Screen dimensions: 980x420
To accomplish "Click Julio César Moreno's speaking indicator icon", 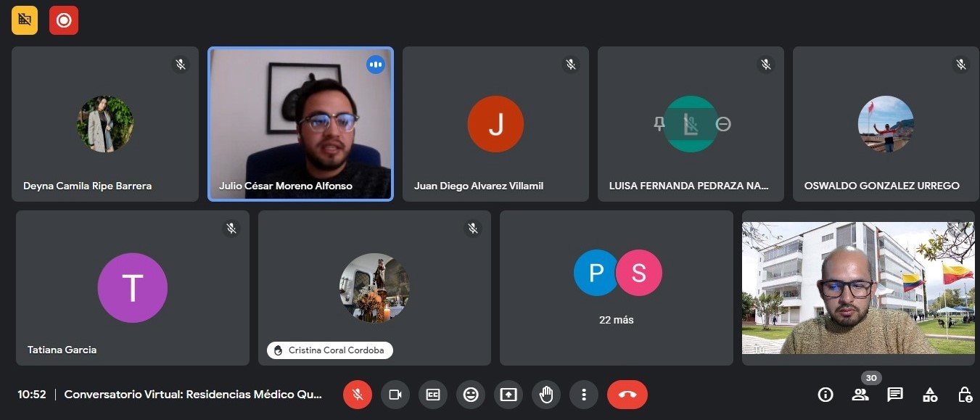I will pyautogui.click(x=375, y=65).
